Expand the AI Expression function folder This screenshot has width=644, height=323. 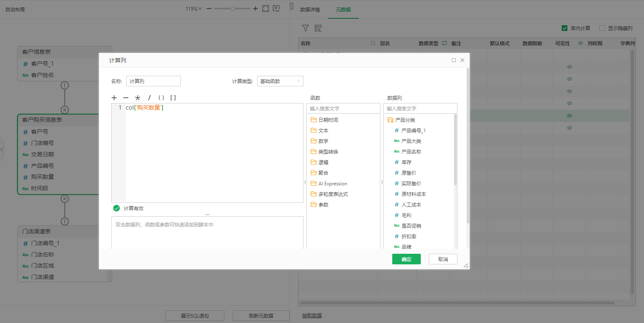pos(329,183)
